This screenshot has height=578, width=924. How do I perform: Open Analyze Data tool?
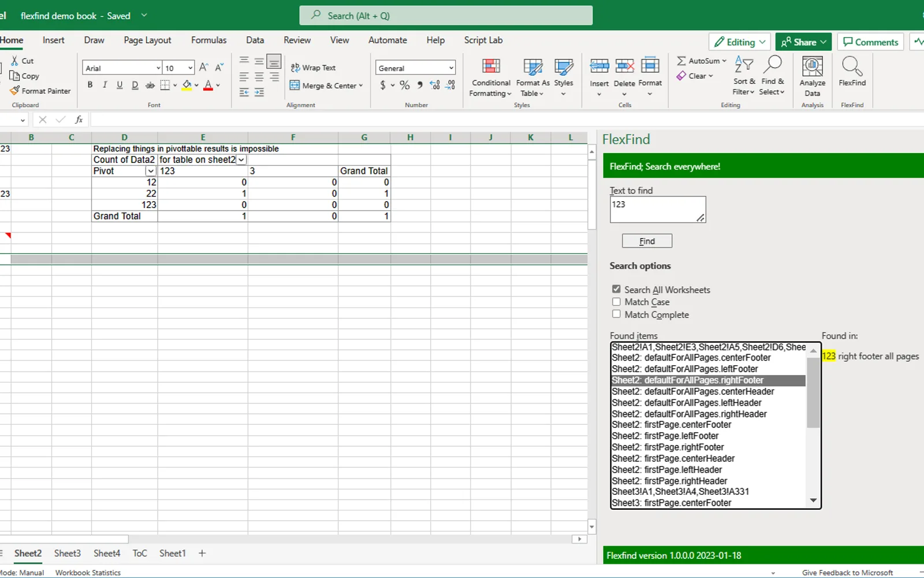(x=812, y=76)
